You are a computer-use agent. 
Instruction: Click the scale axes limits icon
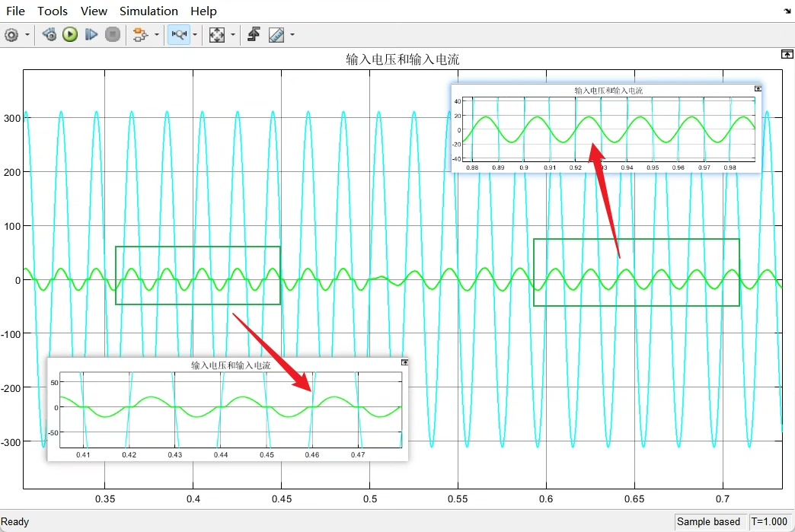pos(217,34)
